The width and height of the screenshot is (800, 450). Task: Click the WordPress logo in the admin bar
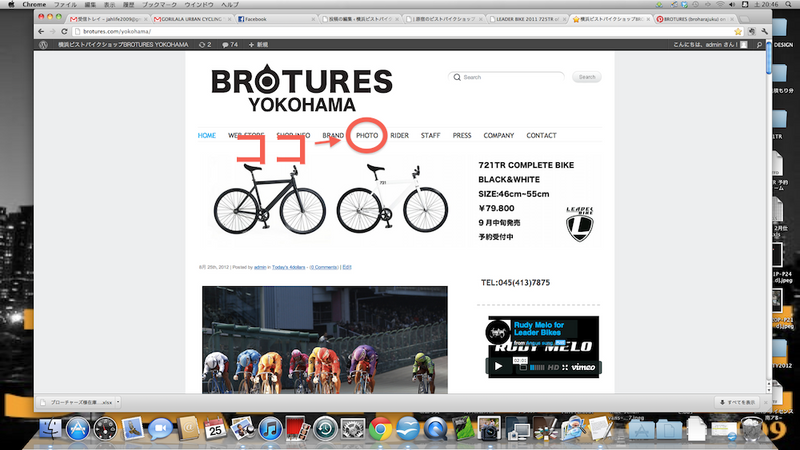click(43, 45)
